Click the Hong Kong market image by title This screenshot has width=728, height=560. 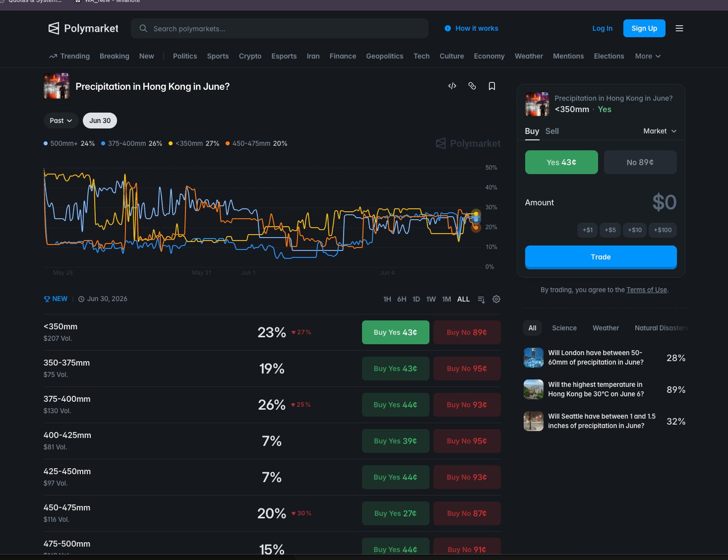pyautogui.click(x=57, y=86)
